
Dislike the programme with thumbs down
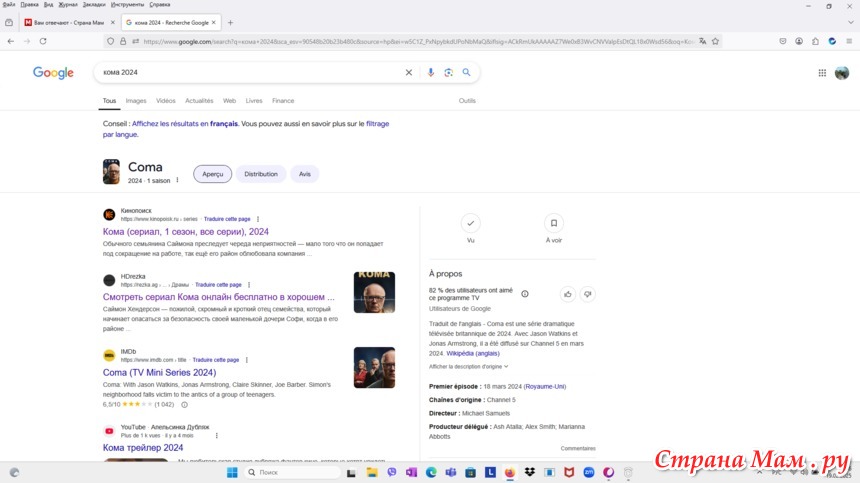pos(587,294)
